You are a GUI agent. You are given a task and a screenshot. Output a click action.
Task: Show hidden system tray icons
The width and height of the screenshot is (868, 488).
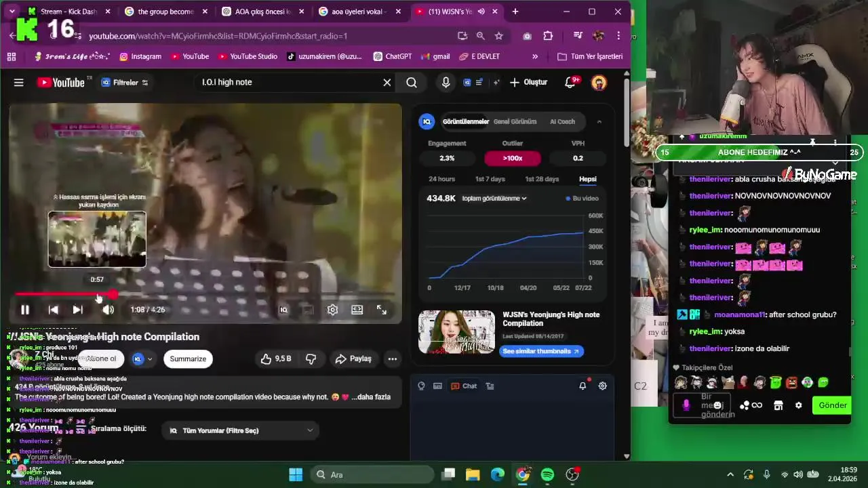point(730,474)
